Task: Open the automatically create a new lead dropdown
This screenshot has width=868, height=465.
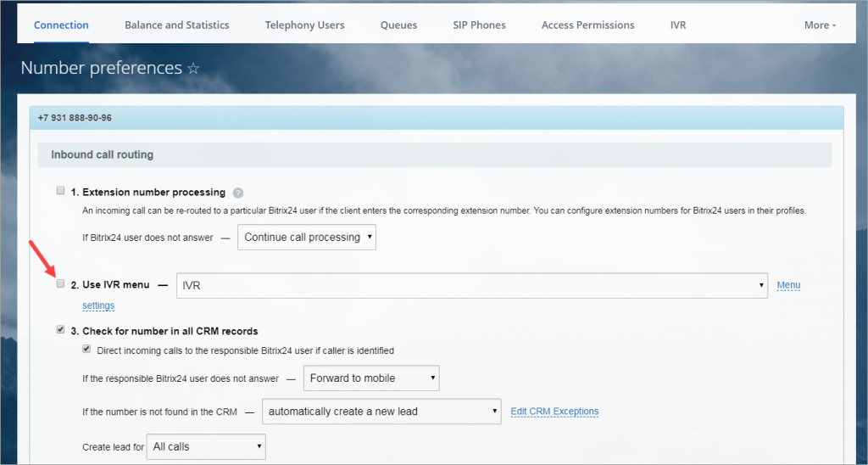Action: coord(381,412)
